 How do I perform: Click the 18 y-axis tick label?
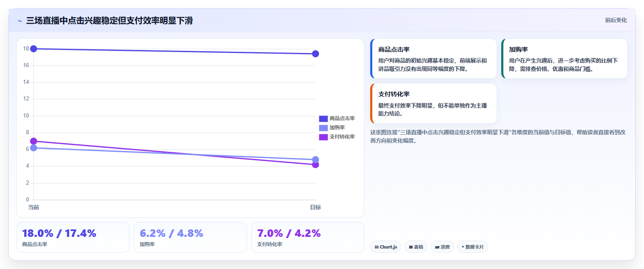pyautogui.click(x=26, y=49)
